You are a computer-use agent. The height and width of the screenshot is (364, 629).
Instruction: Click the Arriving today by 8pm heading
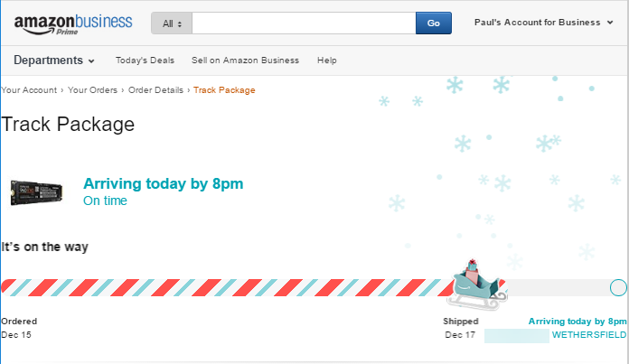coord(164,183)
